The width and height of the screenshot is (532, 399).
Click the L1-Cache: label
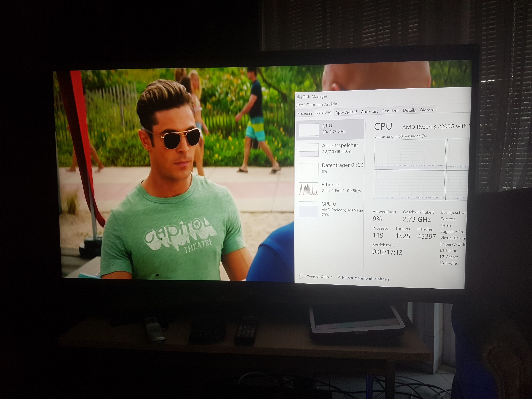pyautogui.click(x=449, y=251)
